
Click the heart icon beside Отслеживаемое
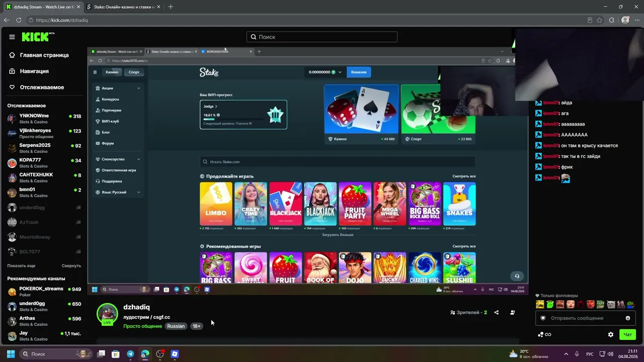pyautogui.click(x=12, y=87)
